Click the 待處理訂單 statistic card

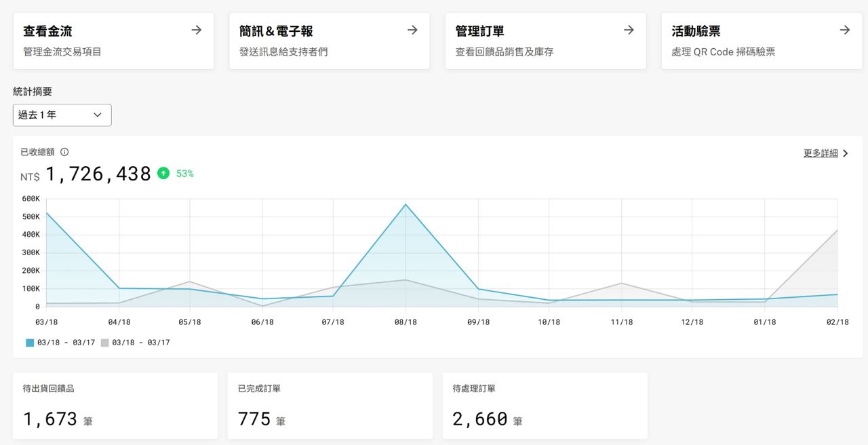coord(545,406)
